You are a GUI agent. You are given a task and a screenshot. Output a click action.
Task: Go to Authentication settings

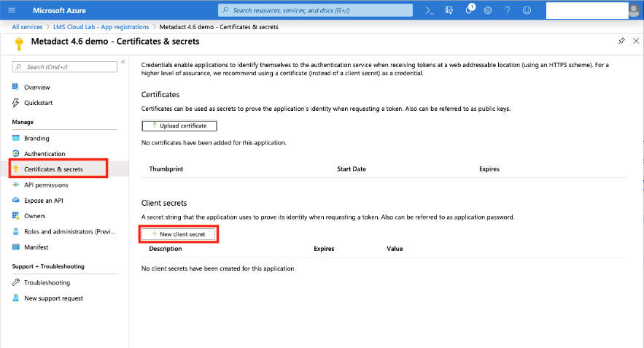coord(44,154)
